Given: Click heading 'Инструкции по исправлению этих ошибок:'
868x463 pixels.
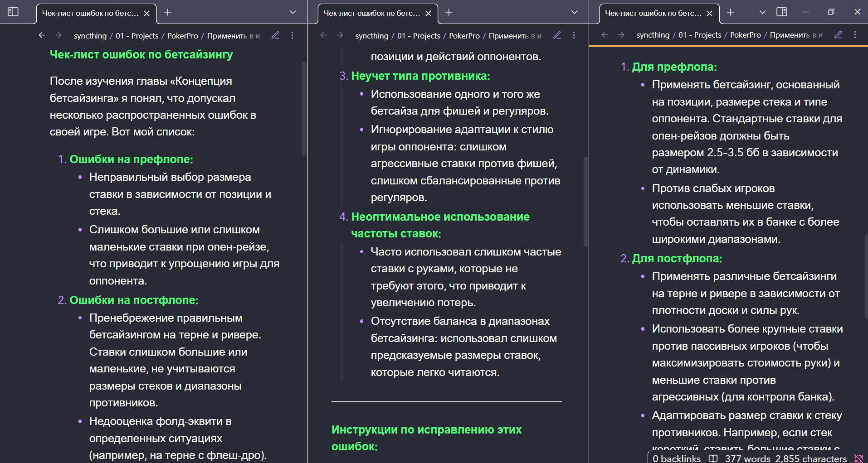Looking at the screenshot, I should point(426,438).
